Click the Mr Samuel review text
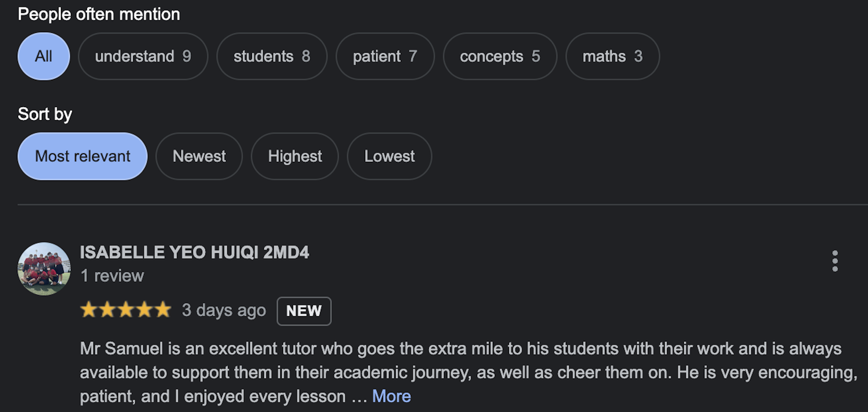The image size is (868, 412). coord(469,373)
